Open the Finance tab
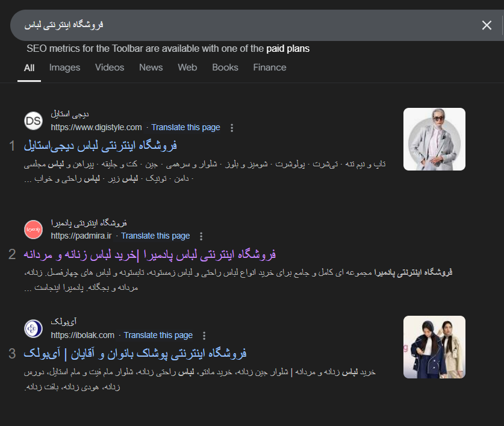Screen dimensions: 504x426 click(x=270, y=67)
